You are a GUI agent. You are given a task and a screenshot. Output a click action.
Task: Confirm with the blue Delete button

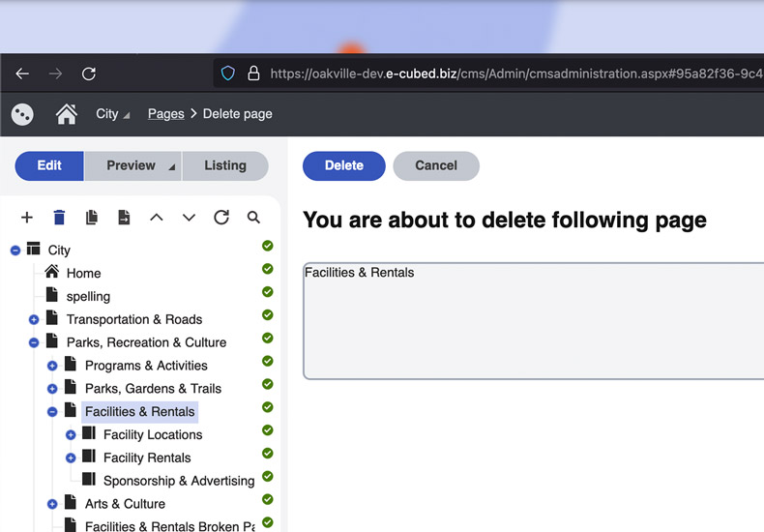coord(343,165)
